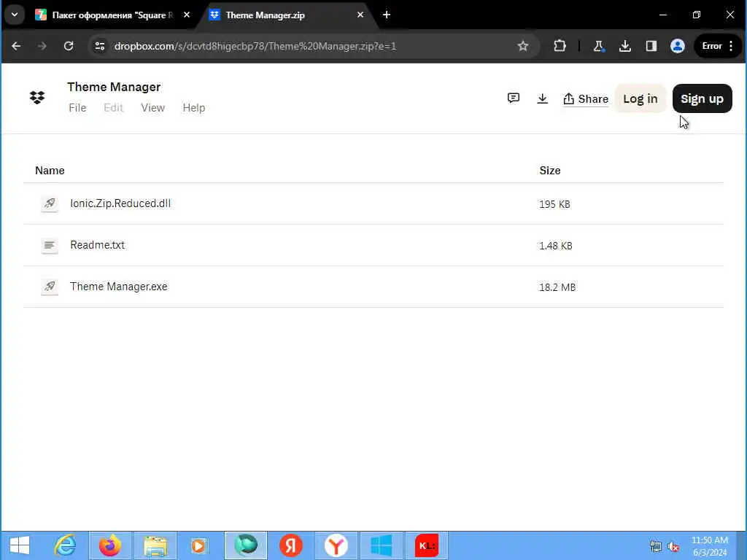Open Yandex Browser Y taskbar icon
This screenshot has width=747, height=560.
(336, 545)
